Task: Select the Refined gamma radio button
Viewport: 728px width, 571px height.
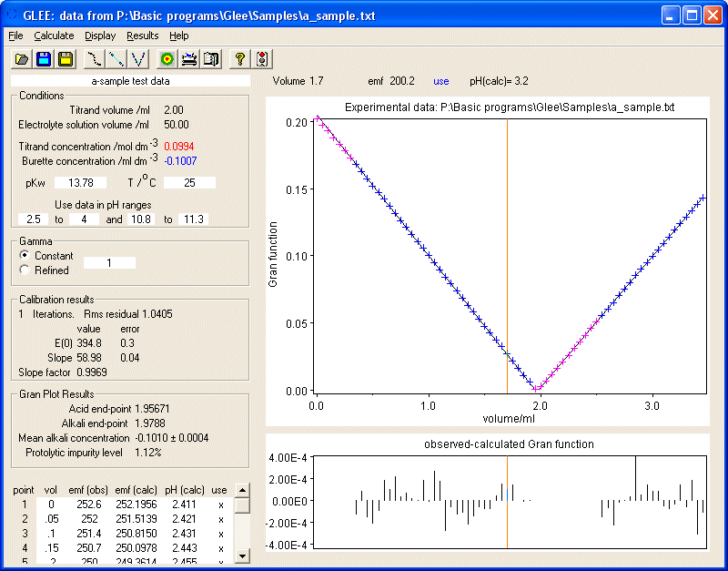Action: pos(24,270)
